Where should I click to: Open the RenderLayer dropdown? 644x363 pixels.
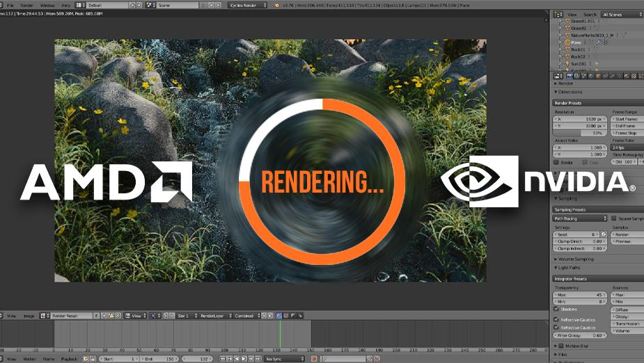(x=216, y=316)
